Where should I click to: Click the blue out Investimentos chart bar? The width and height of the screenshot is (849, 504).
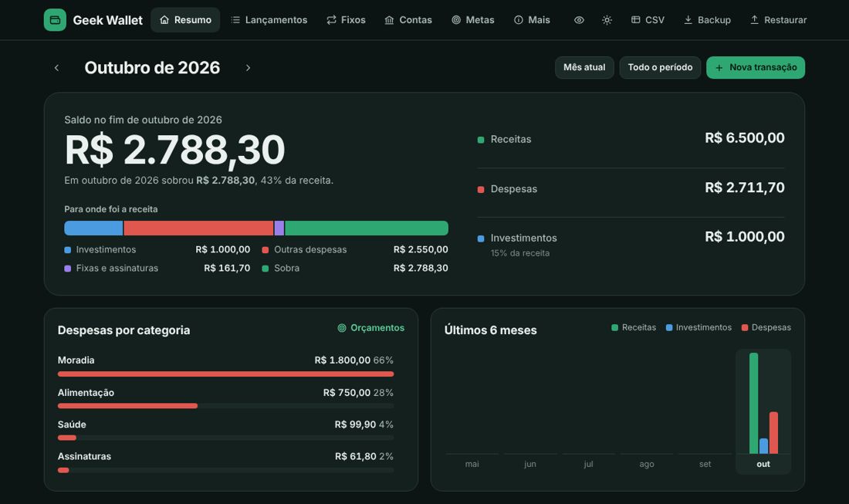click(x=763, y=446)
